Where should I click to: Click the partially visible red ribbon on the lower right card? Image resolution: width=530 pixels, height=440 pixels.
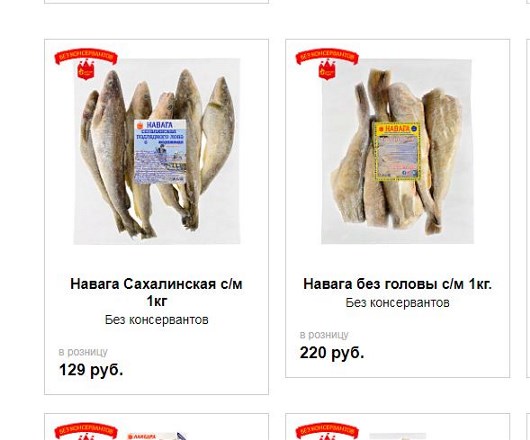click(x=327, y=431)
